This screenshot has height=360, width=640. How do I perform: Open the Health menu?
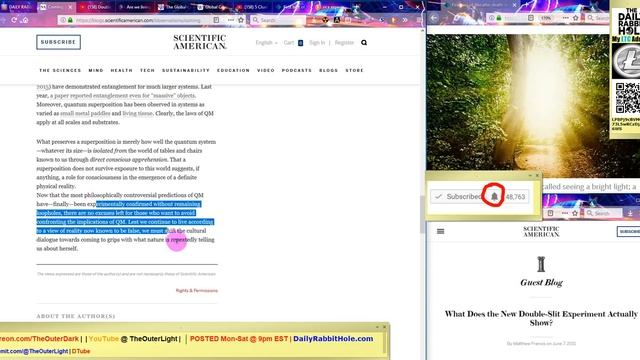click(122, 70)
